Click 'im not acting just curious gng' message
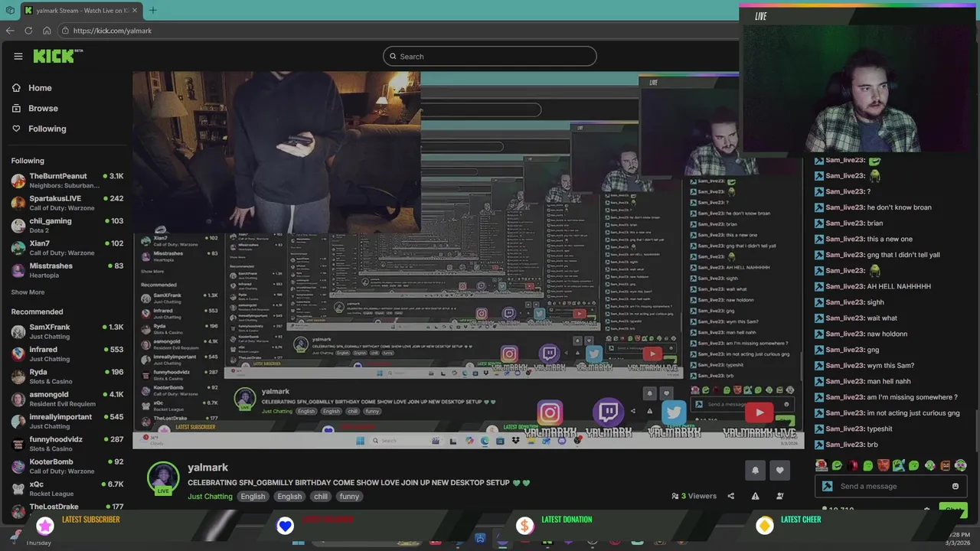Screen dimensions: 980x551 tap(913, 413)
